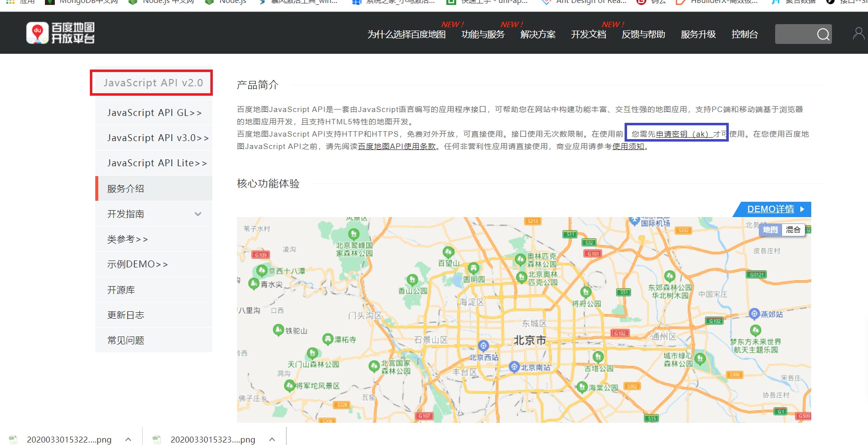Screen dimensions: 868x445
Task: Click 铁驼山 marker icon on map
Action: (278, 330)
